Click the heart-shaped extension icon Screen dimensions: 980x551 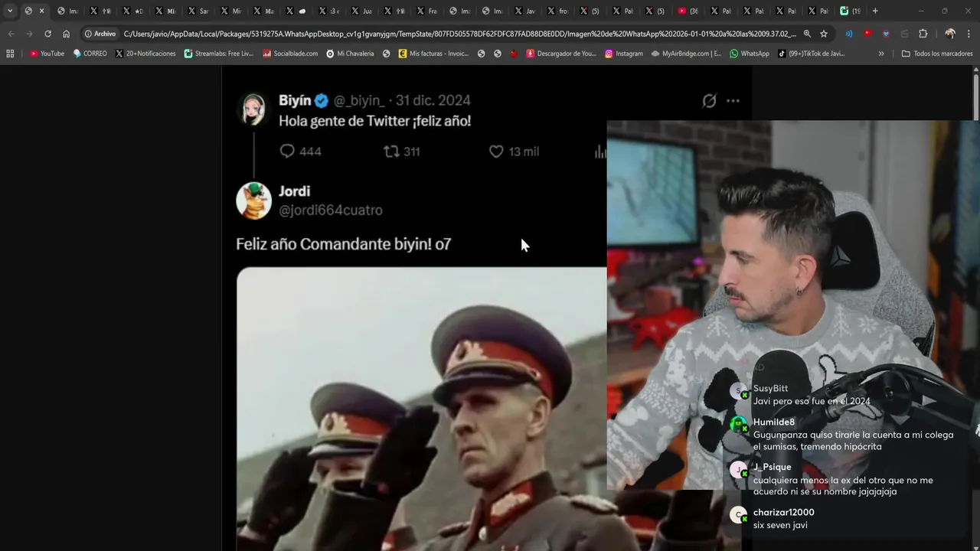pyautogui.click(x=886, y=34)
